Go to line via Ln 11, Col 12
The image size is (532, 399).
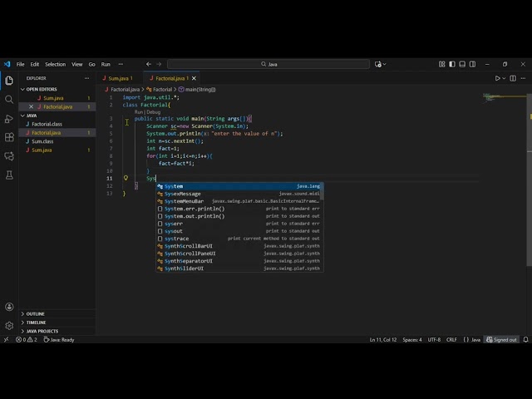pyautogui.click(x=383, y=340)
